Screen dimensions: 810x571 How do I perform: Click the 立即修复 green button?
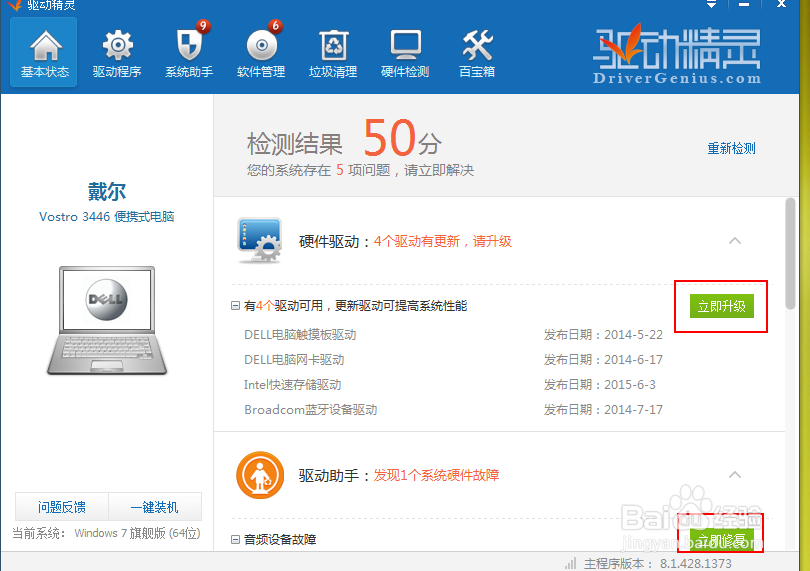pos(722,540)
